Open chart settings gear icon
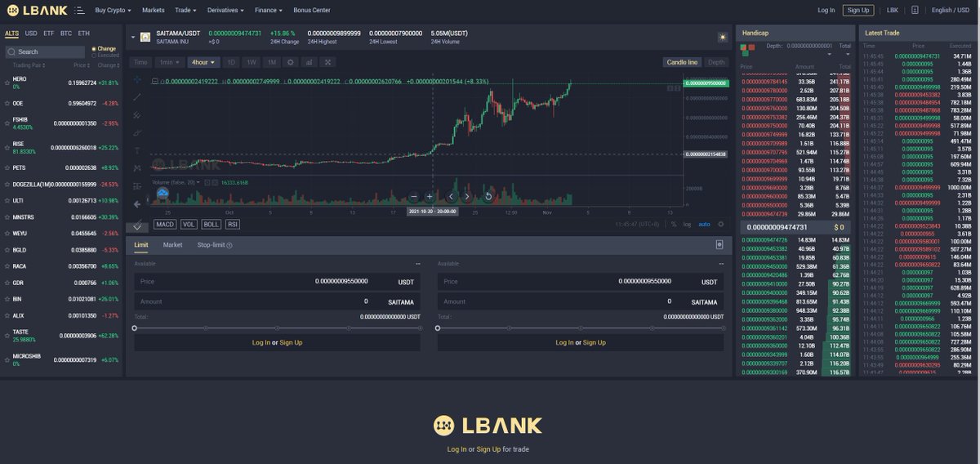980x464 pixels. [x=290, y=62]
